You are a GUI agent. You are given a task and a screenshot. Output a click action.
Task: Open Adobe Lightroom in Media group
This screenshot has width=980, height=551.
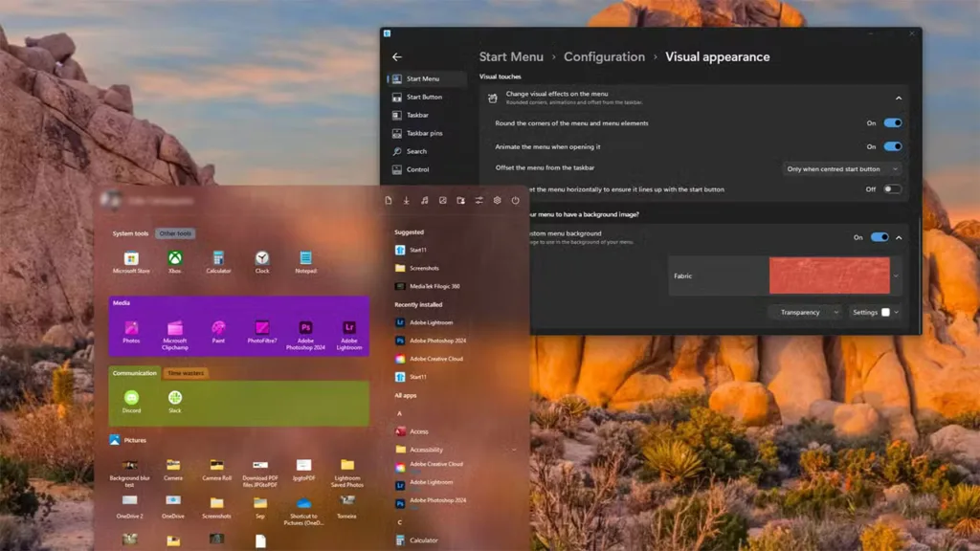[x=349, y=335]
